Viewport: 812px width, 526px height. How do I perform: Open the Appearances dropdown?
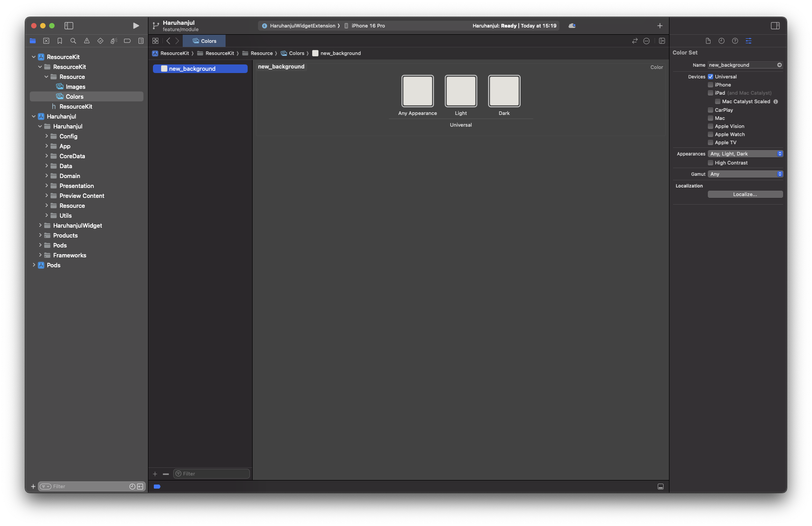tap(745, 154)
